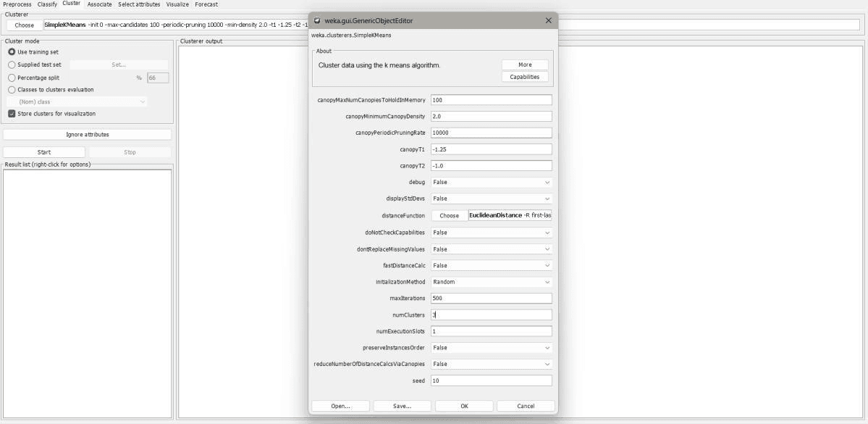Toggle Store clusters for visualization checkbox

tap(12, 114)
